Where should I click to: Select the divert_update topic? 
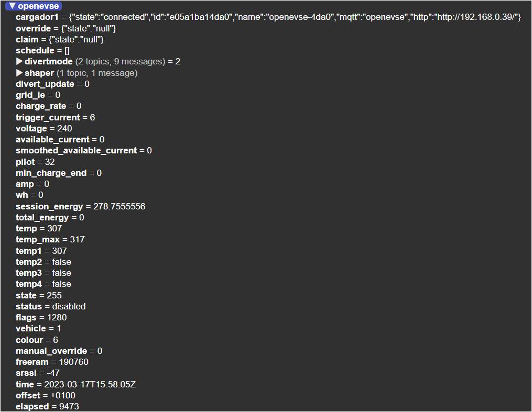[44, 84]
